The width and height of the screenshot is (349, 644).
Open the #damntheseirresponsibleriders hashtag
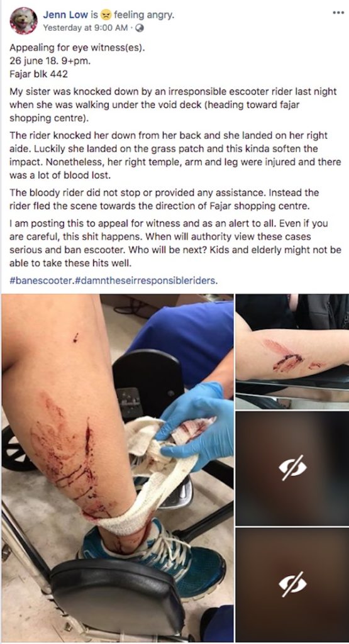[x=145, y=281]
